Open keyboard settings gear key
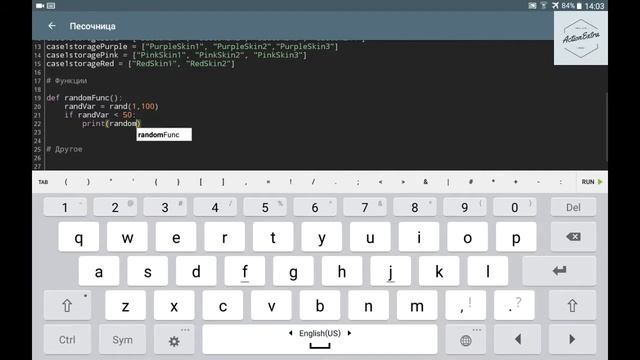Image resolution: width=640 pixels, height=360 pixels. point(174,340)
